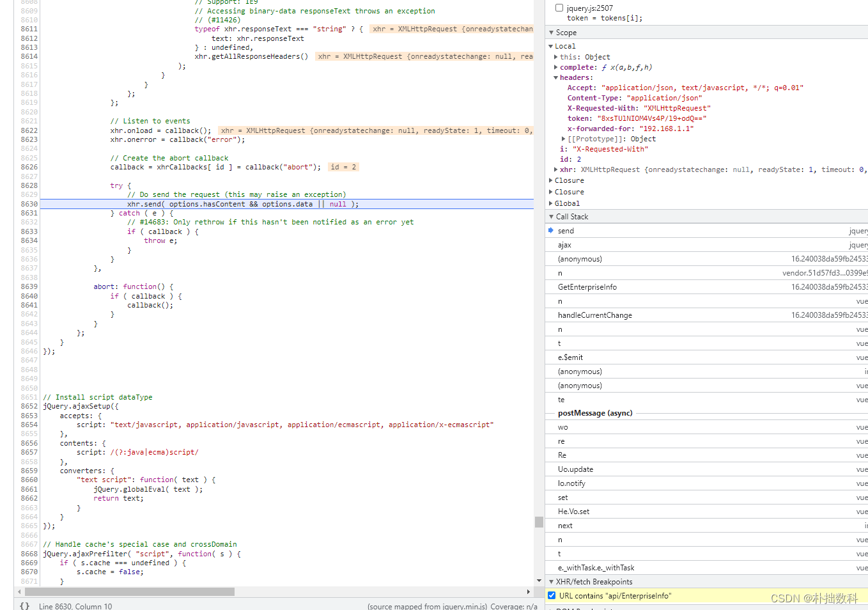The height and width of the screenshot is (610, 868).
Task: Expand the Global scope
Action: [x=550, y=203]
